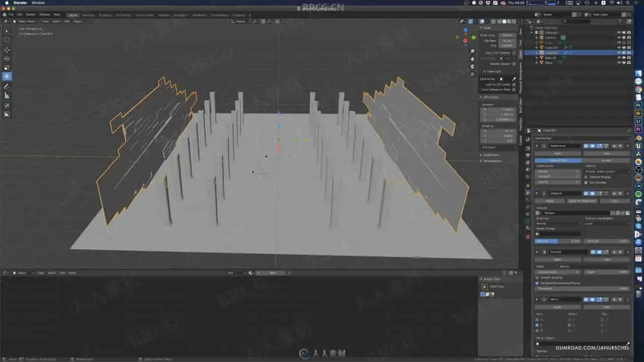Click the camera view icon in viewport

[x=472, y=67]
